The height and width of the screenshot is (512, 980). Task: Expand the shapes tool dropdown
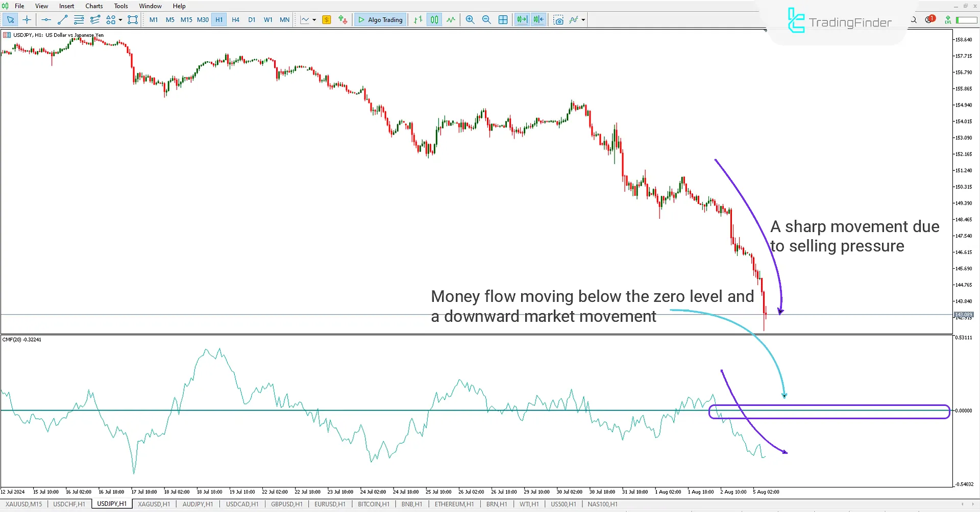click(119, 19)
